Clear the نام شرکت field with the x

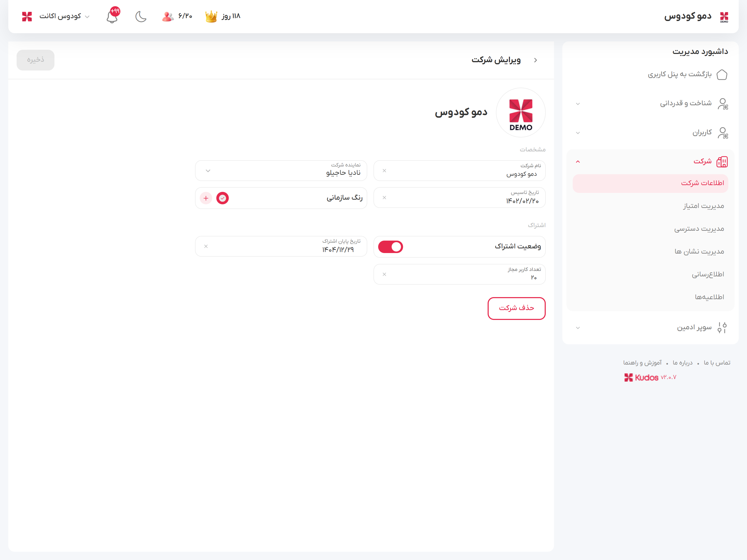click(384, 171)
